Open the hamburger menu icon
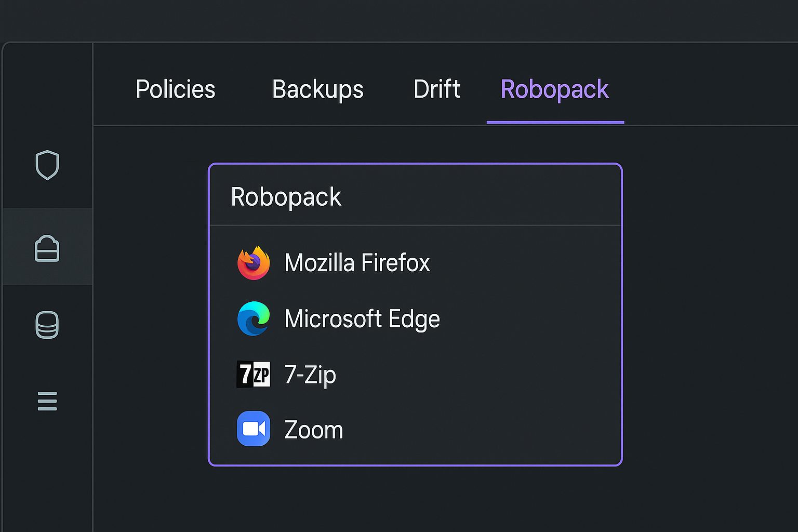 (47, 400)
